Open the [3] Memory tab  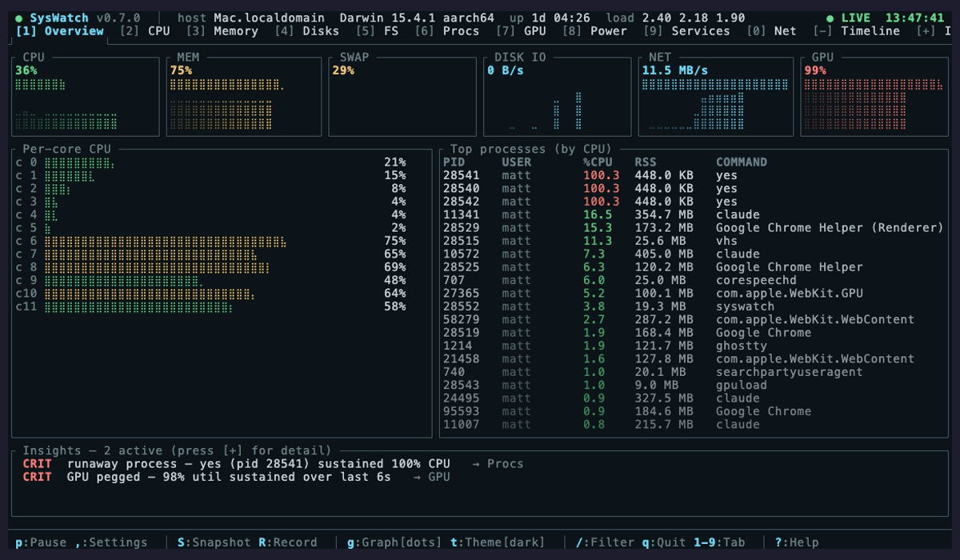point(222,31)
